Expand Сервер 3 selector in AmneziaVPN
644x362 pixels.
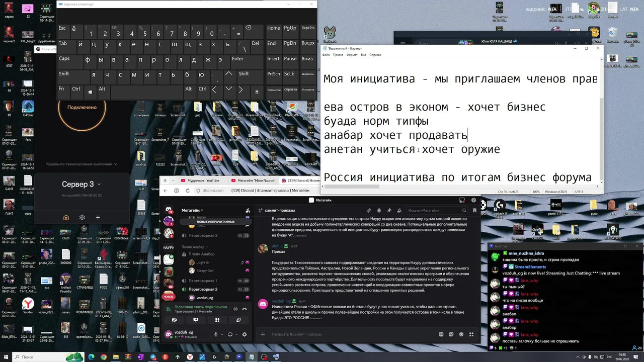pos(82,185)
